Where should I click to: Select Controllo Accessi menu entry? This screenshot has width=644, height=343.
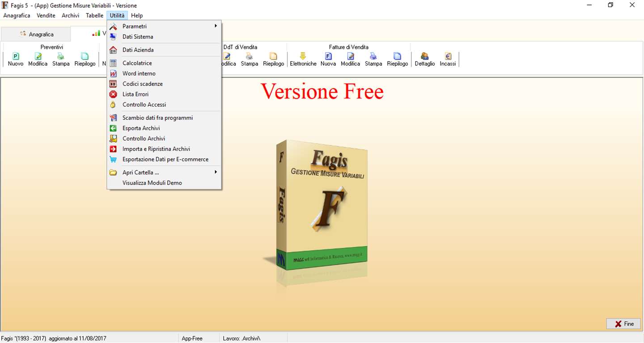pos(164,105)
